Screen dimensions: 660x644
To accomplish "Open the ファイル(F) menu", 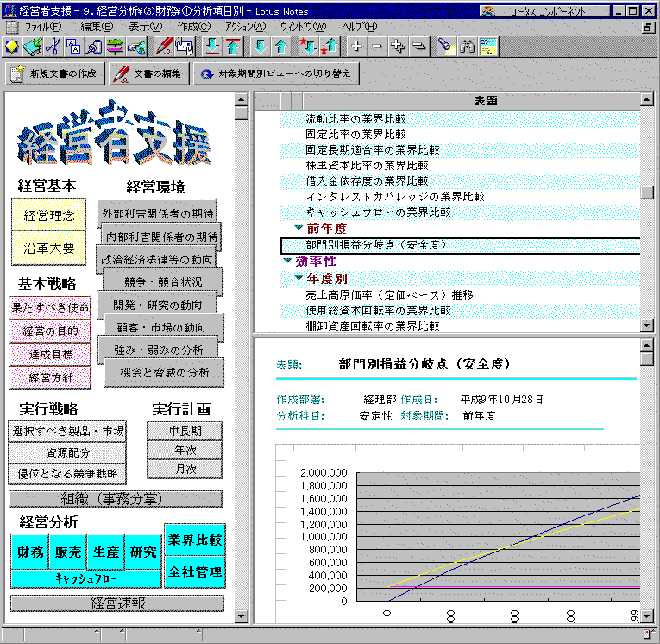I will point(40,27).
